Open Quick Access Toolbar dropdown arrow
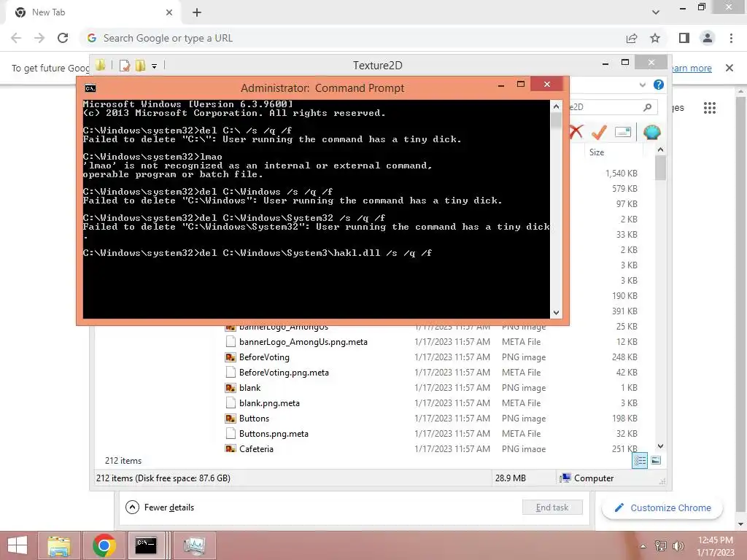 point(155,66)
